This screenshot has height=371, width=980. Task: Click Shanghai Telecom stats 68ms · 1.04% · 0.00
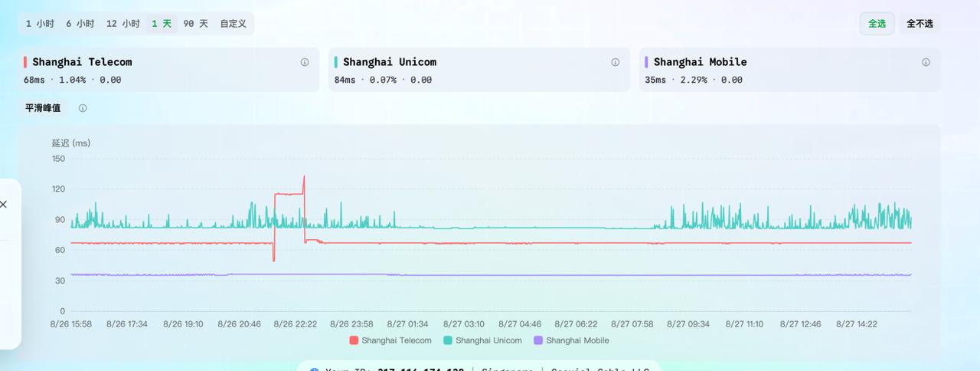coord(72,80)
